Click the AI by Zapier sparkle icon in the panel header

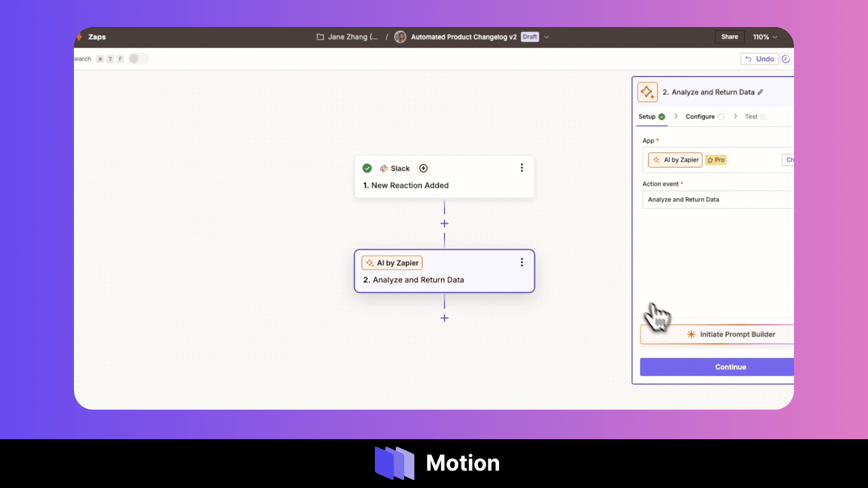(x=648, y=92)
